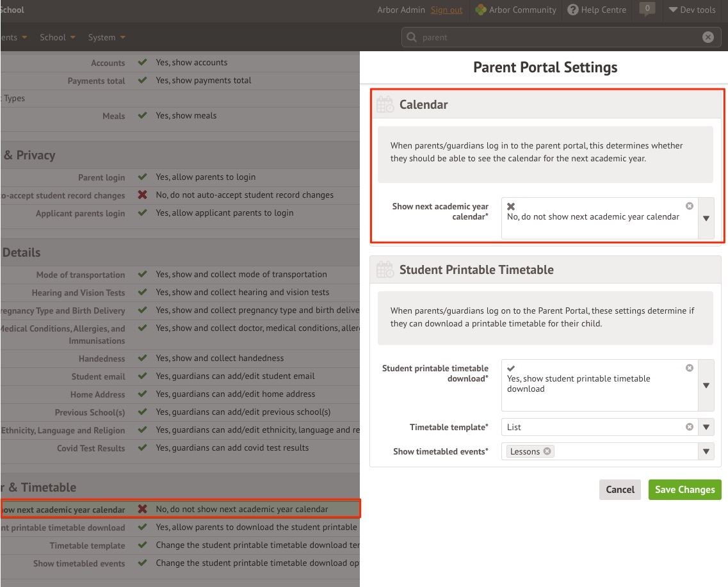Clear the search field with the X icon
The image size is (728, 587).
coord(708,37)
